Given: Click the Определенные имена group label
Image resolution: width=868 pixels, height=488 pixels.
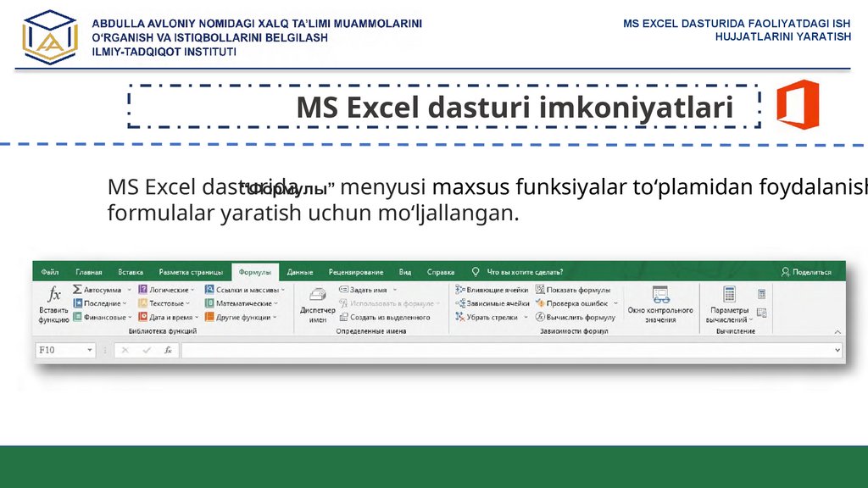Looking at the screenshot, I should pos(371,331).
